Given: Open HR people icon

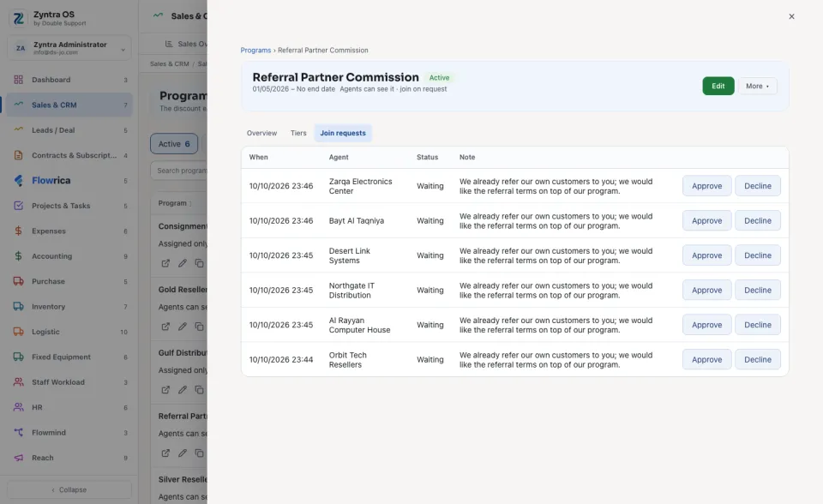Looking at the screenshot, I should pos(18,407).
